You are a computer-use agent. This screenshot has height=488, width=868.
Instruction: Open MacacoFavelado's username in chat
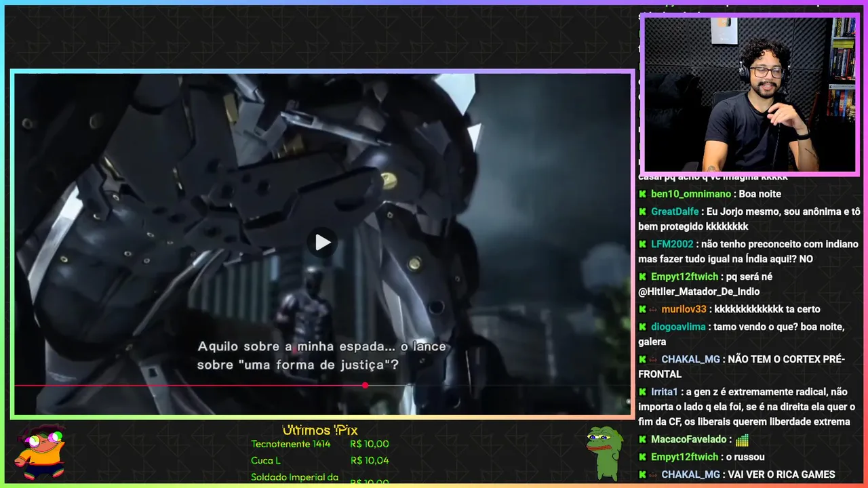[688, 439]
